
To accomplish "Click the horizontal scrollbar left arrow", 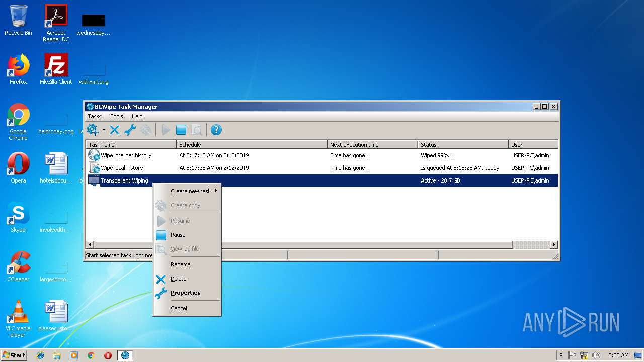I will click(91, 245).
